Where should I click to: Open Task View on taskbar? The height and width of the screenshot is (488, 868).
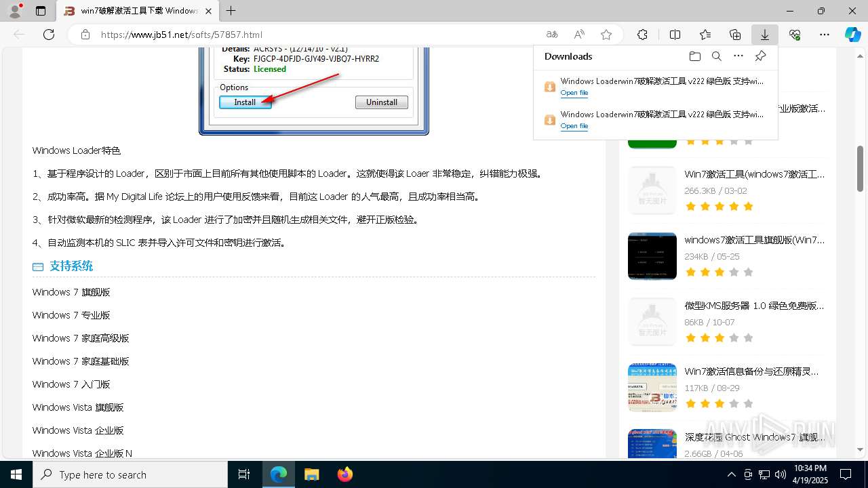click(x=244, y=474)
